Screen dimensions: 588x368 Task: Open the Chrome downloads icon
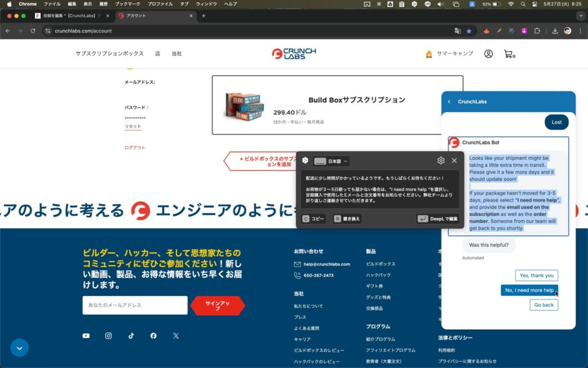point(555,31)
